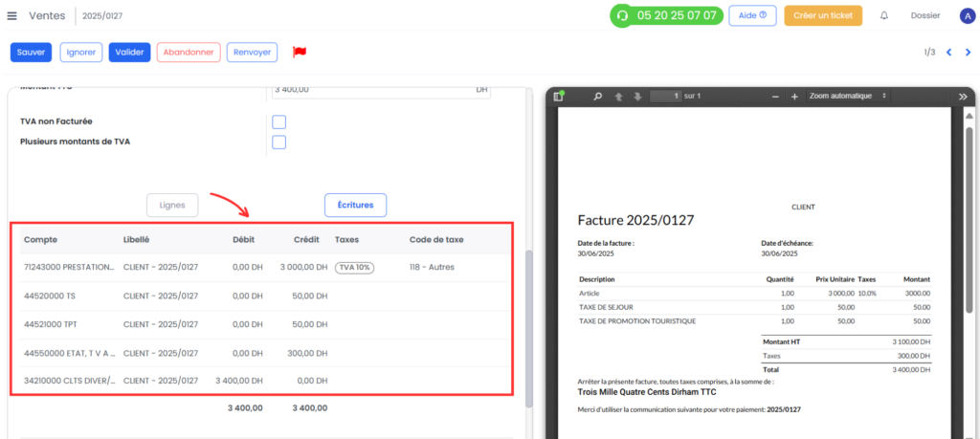Open the hamburger navigation menu
Viewport: 980px width, 439px height.
tap(11, 15)
